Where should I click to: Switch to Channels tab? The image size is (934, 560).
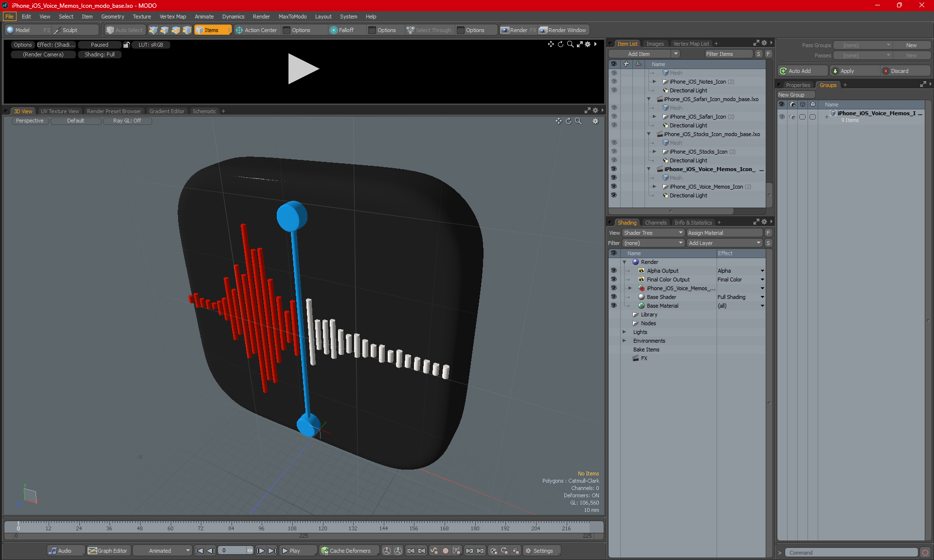point(656,223)
